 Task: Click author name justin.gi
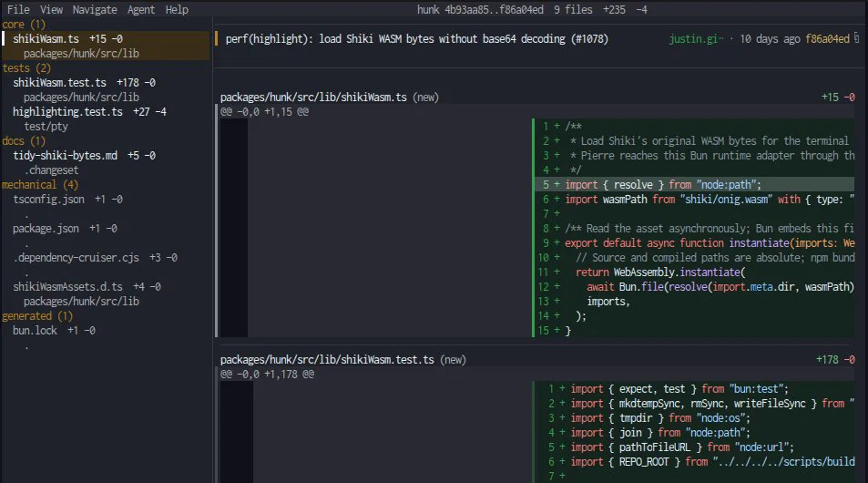tap(696, 39)
